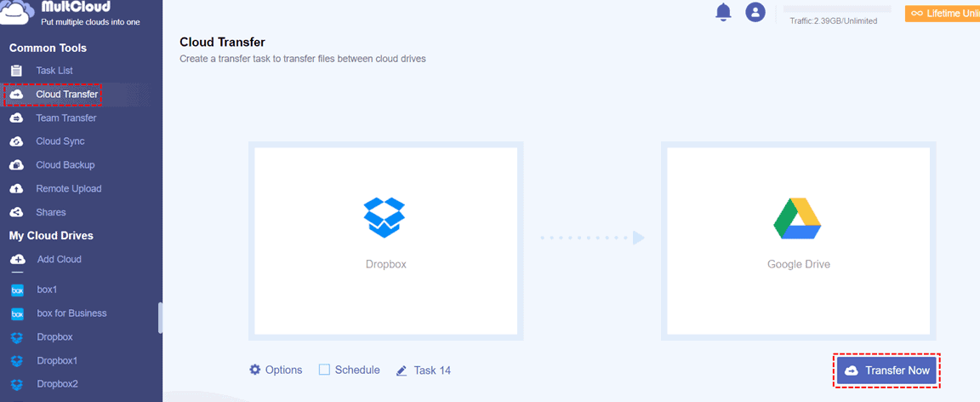The width and height of the screenshot is (980, 402).
Task: Click the Dropbox drive icon in sidebar
Action: (18, 337)
